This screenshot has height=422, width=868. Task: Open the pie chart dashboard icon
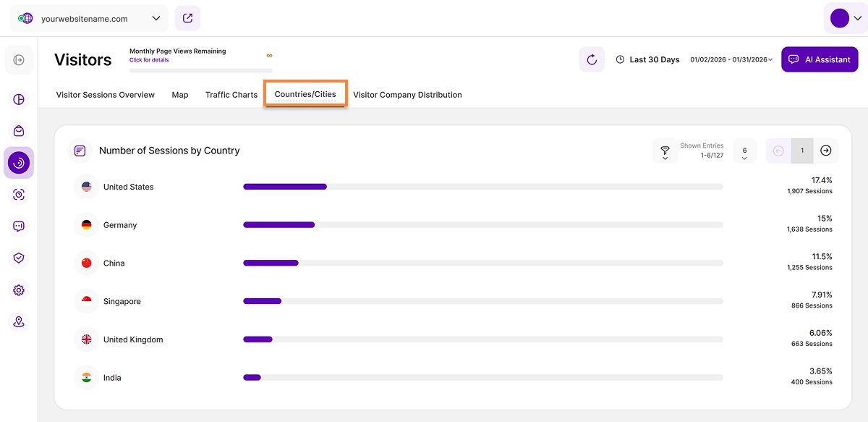[x=19, y=99]
